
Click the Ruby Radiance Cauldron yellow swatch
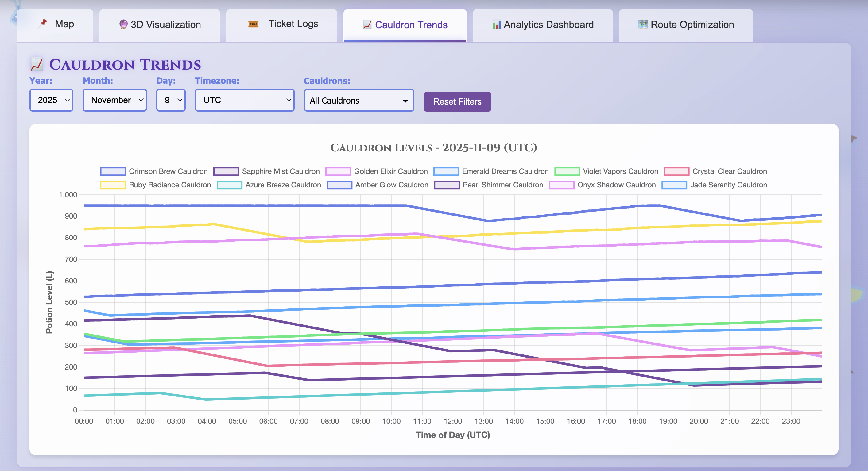[x=113, y=185]
